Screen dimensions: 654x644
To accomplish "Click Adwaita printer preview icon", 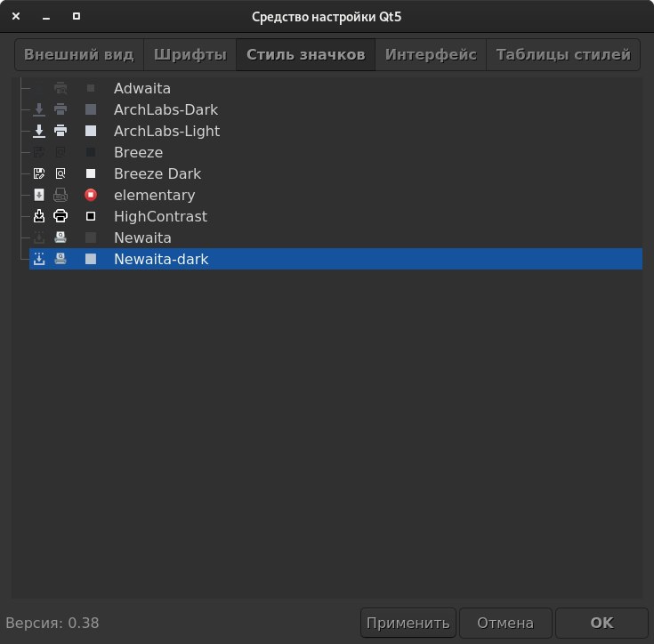I will click(61, 88).
